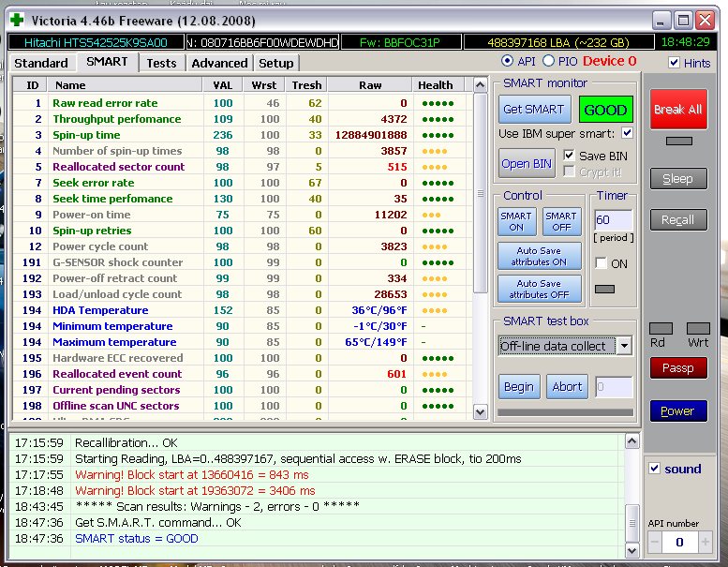Begin the SMART test
This screenshot has height=567, width=728.
click(x=519, y=386)
